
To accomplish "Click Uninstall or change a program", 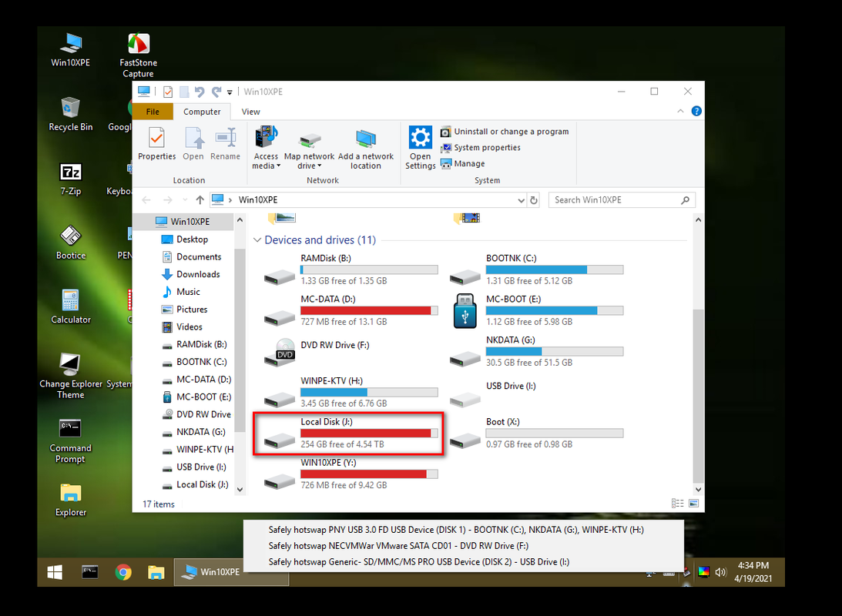I will (505, 132).
